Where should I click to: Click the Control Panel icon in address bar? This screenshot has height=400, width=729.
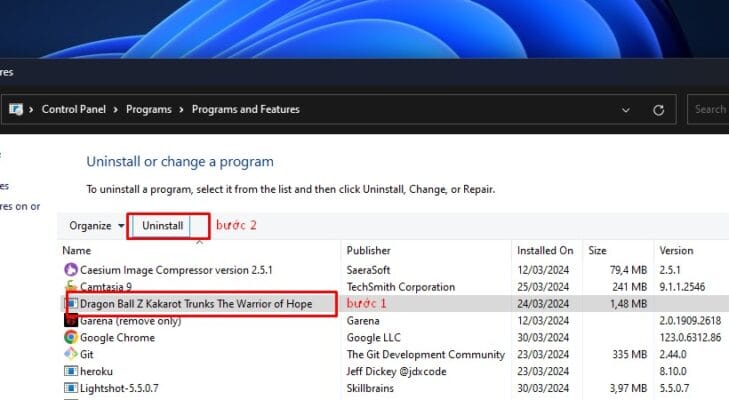point(16,109)
